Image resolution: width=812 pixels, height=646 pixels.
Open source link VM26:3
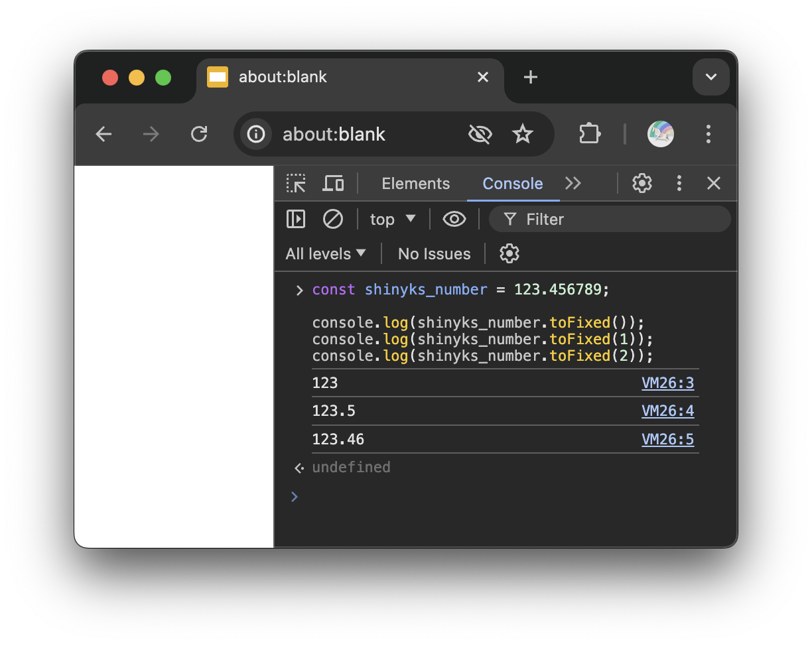point(668,383)
